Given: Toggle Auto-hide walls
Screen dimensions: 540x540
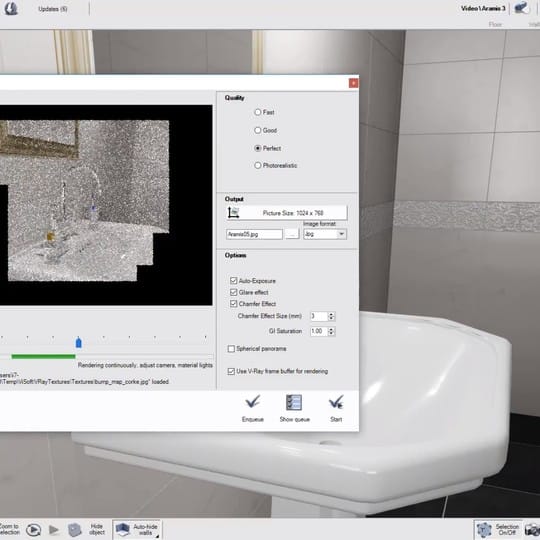Looking at the screenshot, I should point(137,529).
